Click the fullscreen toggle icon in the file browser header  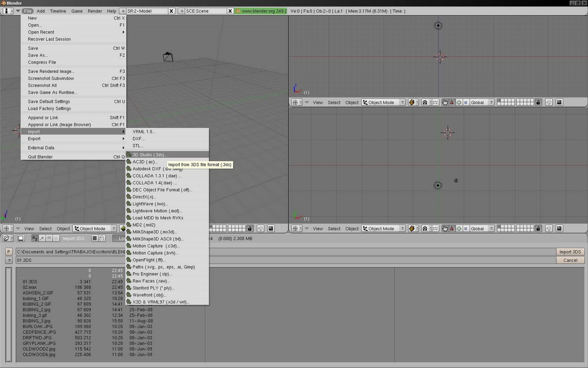pyautogui.click(x=21, y=238)
